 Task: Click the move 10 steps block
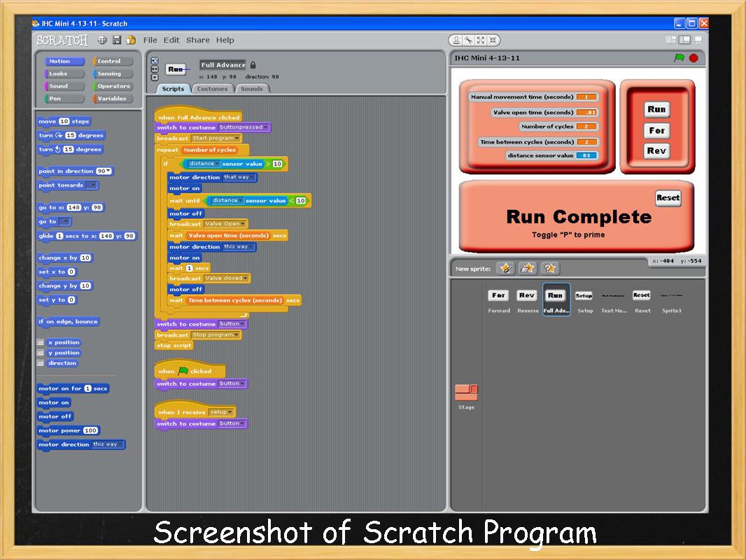pos(64,121)
